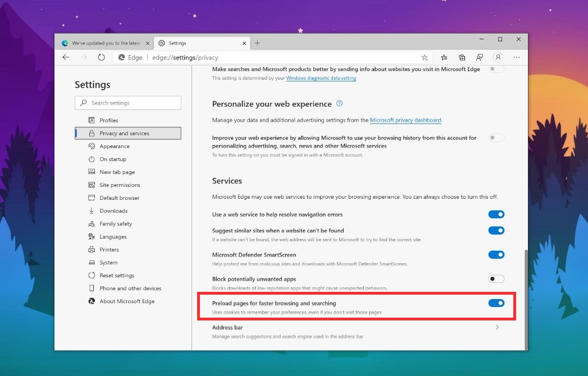Click the help icon beside Personalize your web experience
The height and width of the screenshot is (376, 588).
(x=339, y=103)
